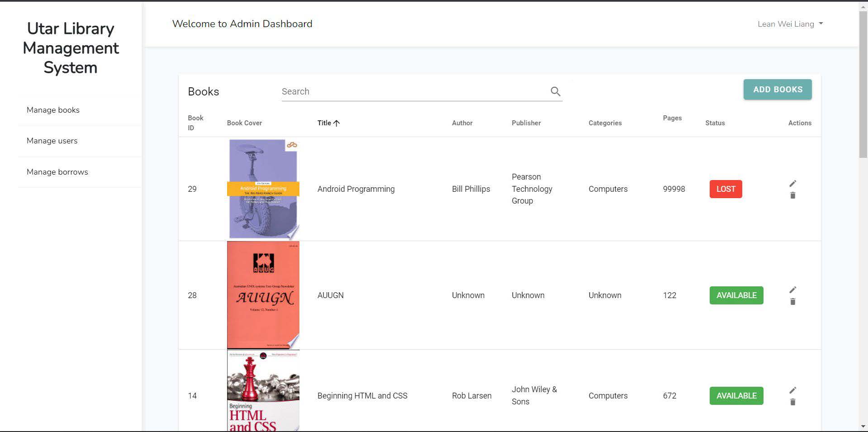Delete the AUUGN book entry
868x432 pixels.
(792, 302)
